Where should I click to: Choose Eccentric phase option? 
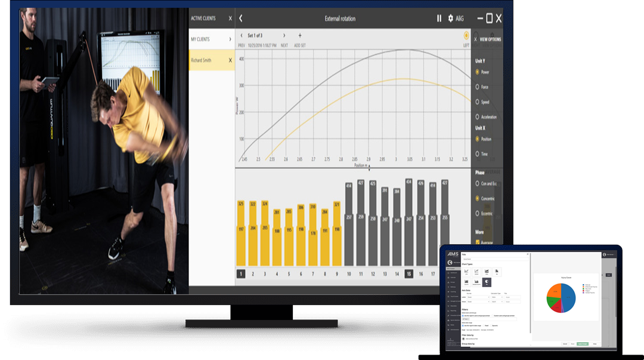(x=477, y=213)
